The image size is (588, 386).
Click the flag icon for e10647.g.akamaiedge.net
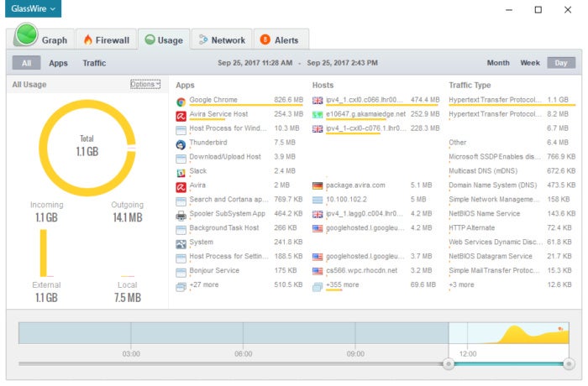click(x=318, y=115)
